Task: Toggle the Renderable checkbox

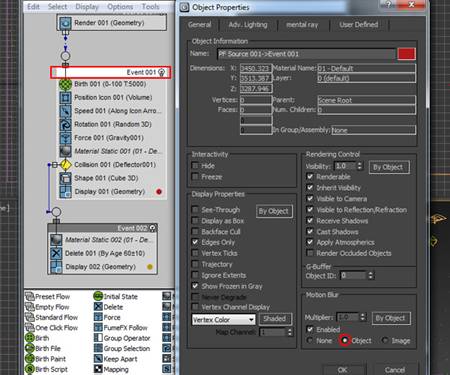Action: 310,177
